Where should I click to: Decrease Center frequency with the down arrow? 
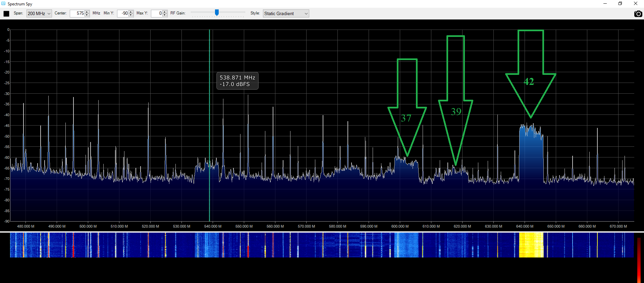(87, 15)
